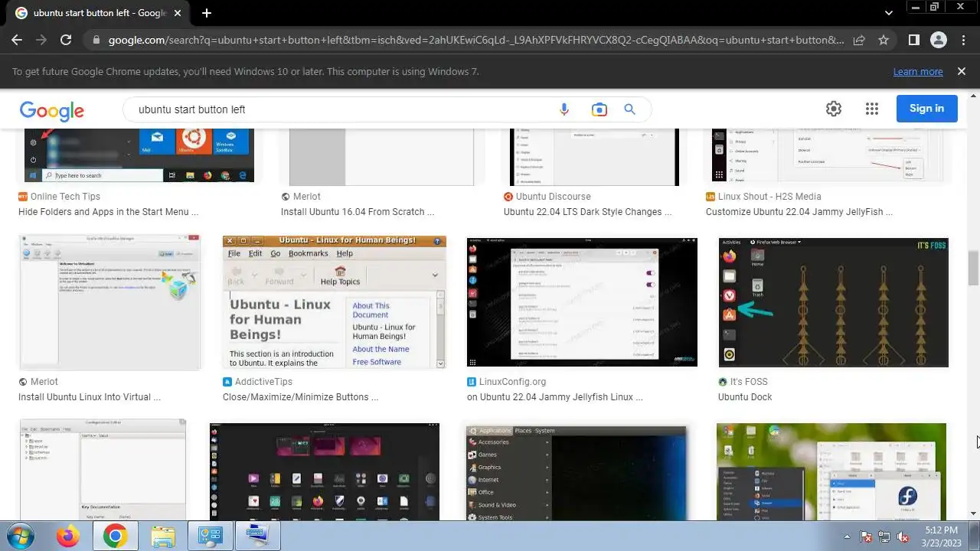The width and height of the screenshot is (980, 551).
Task: Click the Linux Shout - H2S Media source
Action: point(769,197)
